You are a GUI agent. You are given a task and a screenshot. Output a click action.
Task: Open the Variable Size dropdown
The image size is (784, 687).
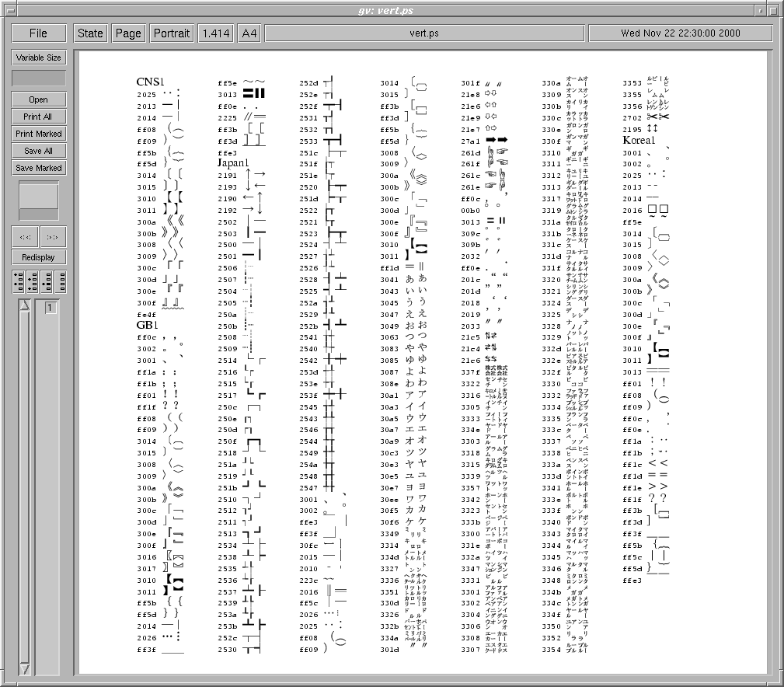39,58
